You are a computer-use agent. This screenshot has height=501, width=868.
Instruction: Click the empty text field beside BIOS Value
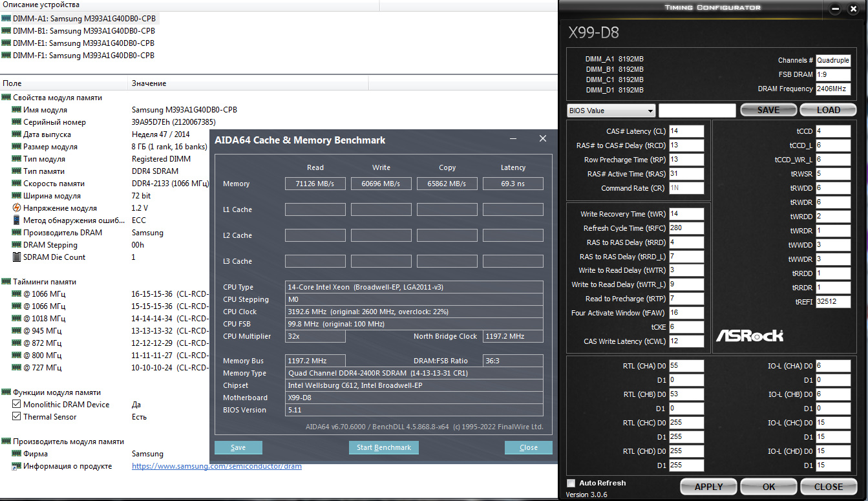click(697, 111)
